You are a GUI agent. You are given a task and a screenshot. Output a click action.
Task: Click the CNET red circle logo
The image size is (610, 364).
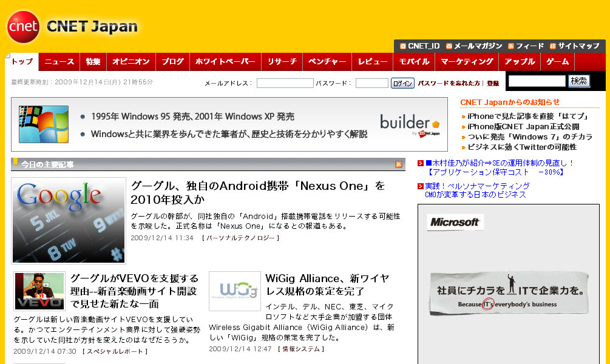23,27
